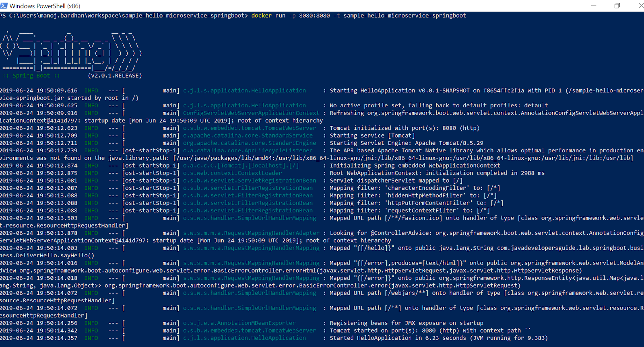The width and height of the screenshot is (644, 347).
Task: Click 'ness.DeliverHello.sayHello()' continuation line
Action: [x=47, y=256]
